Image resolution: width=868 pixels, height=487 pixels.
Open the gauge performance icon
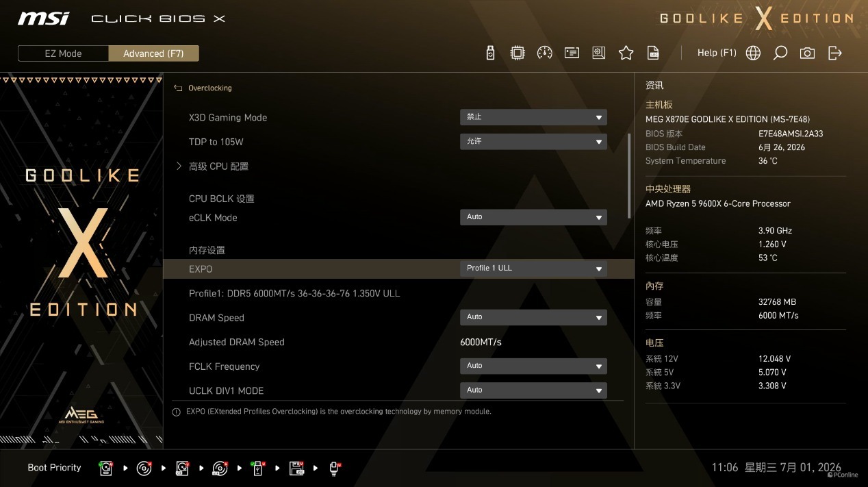coord(545,53)
